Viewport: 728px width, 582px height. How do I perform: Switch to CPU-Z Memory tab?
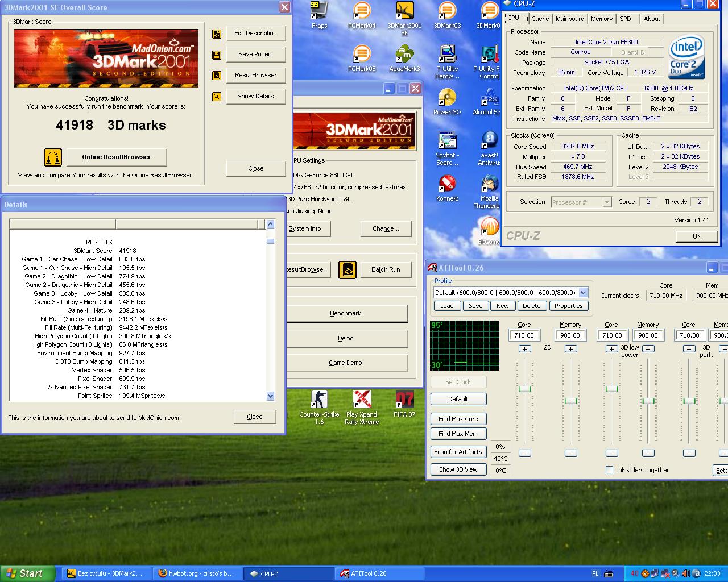pos(602,19)
